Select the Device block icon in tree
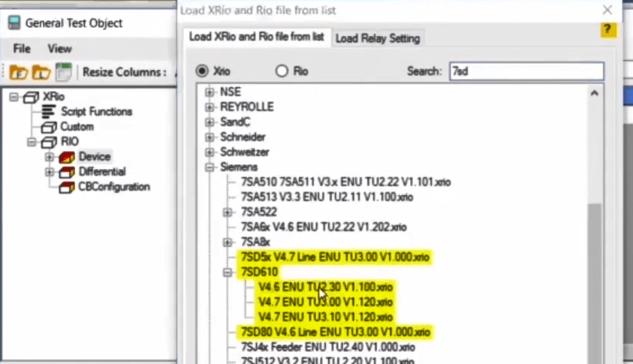This screenshot has width=633, height=364. tap(68, 157)
